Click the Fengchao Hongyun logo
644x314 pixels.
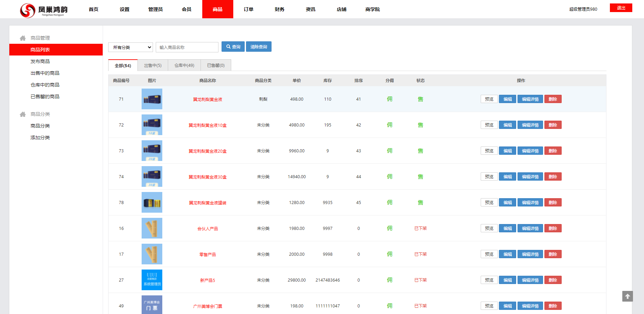click(x=44, y=10)
